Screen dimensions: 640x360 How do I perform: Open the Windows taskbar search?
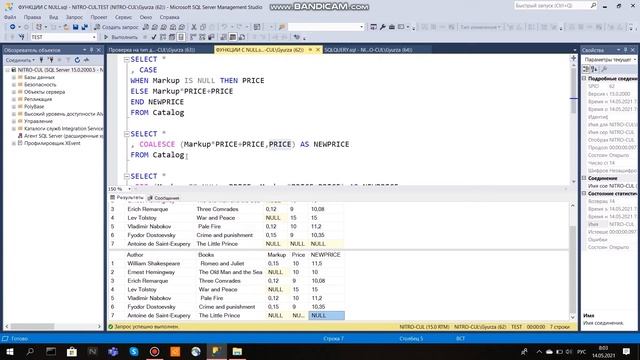[30, 351]
